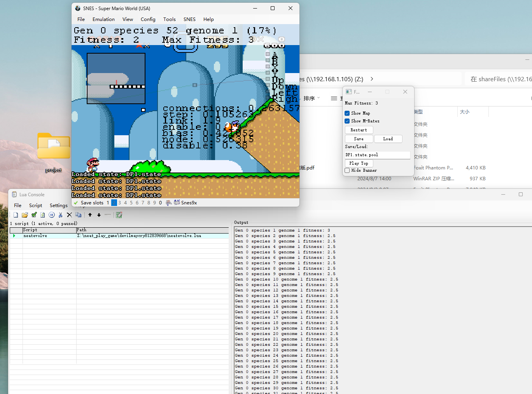This screenshot has width=532, height=394.
Task: Insert separator dash icon in Lua toolbar
Action: click(x=108, y=215)
